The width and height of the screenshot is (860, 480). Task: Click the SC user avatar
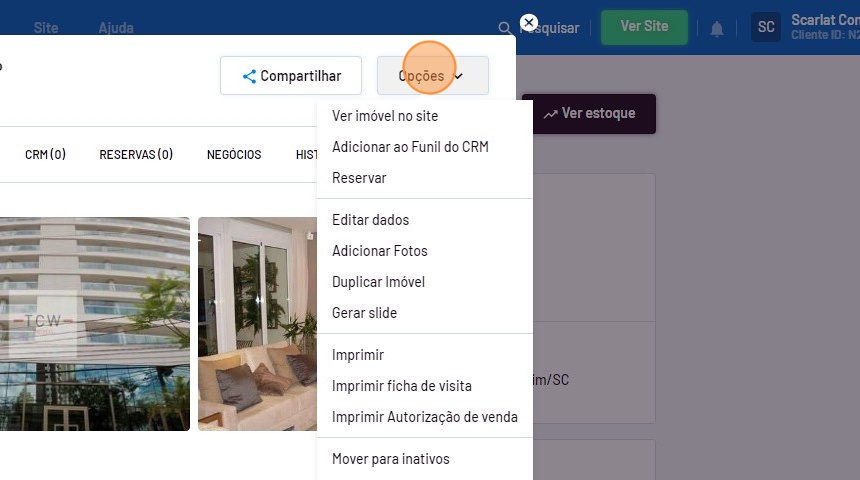766,27
